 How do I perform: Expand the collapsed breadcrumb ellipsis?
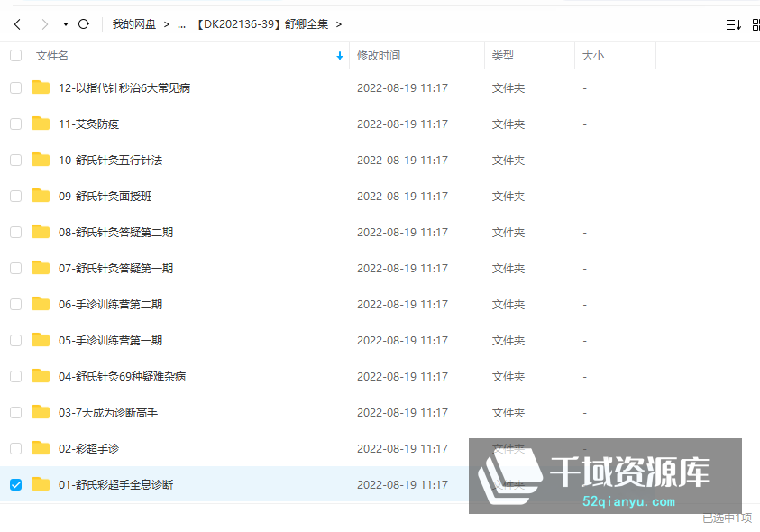181,24
